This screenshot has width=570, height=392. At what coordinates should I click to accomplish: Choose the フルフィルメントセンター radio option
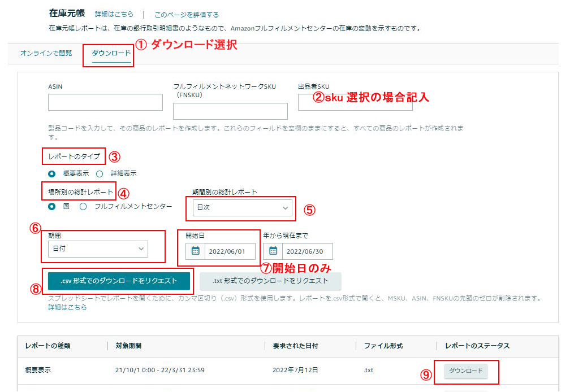coord(83,207)
